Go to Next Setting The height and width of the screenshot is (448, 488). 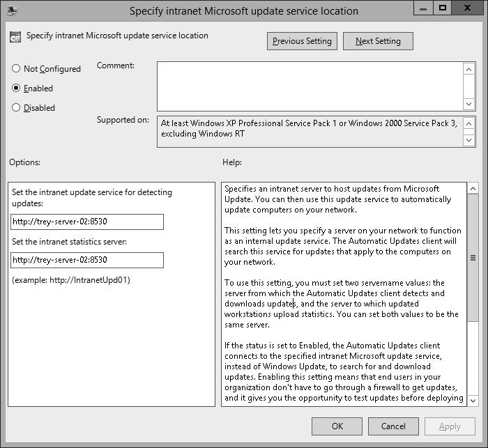[378, 41]
